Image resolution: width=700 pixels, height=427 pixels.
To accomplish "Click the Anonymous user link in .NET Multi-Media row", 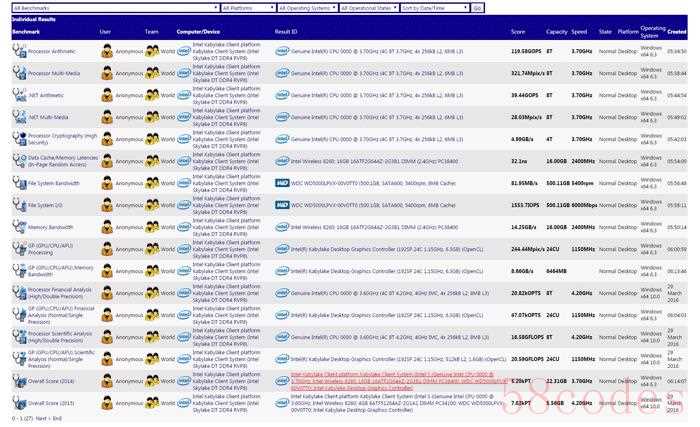I will point(129,117).
